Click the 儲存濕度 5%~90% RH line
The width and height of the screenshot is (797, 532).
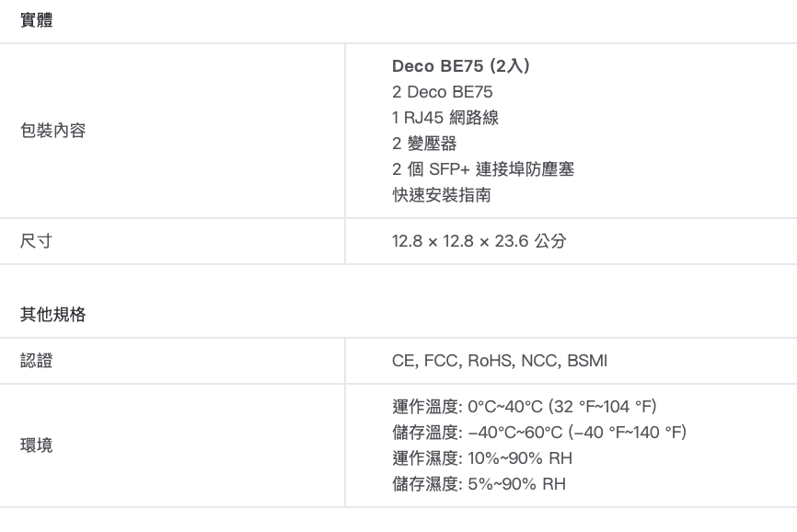click(x=479, y=484)
